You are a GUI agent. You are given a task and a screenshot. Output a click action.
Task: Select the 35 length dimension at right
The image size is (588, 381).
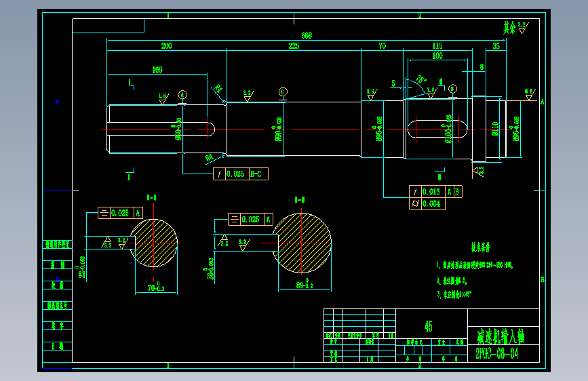[x=496, y=45]
